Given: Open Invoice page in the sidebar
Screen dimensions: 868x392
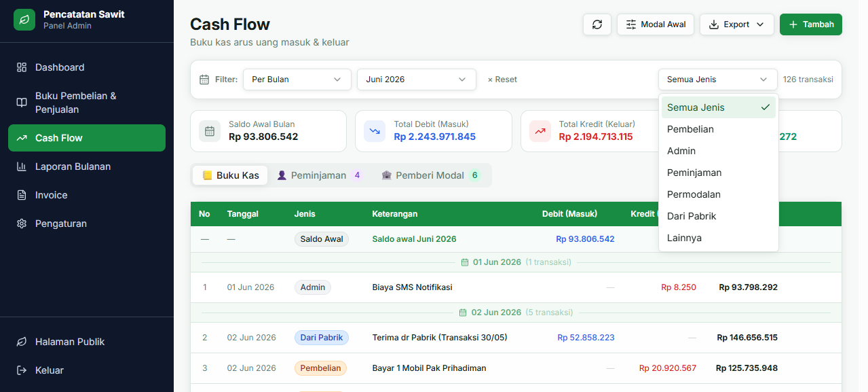Looking at the screenshot, I should [x=87, y=195].
